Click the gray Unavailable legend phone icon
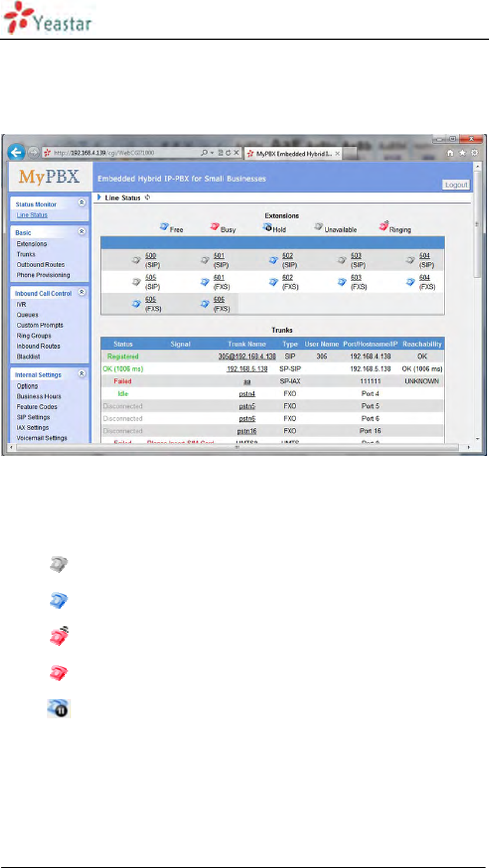Image resolution: width=489 pixels, height=868 pixels. click(318, 227)
